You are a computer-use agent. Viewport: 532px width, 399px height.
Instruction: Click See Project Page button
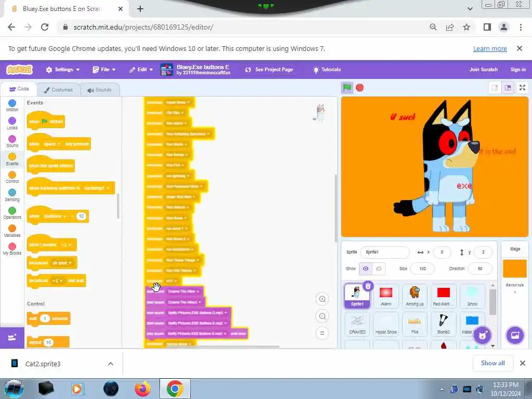pyautogui.click(x=269, y=70)
